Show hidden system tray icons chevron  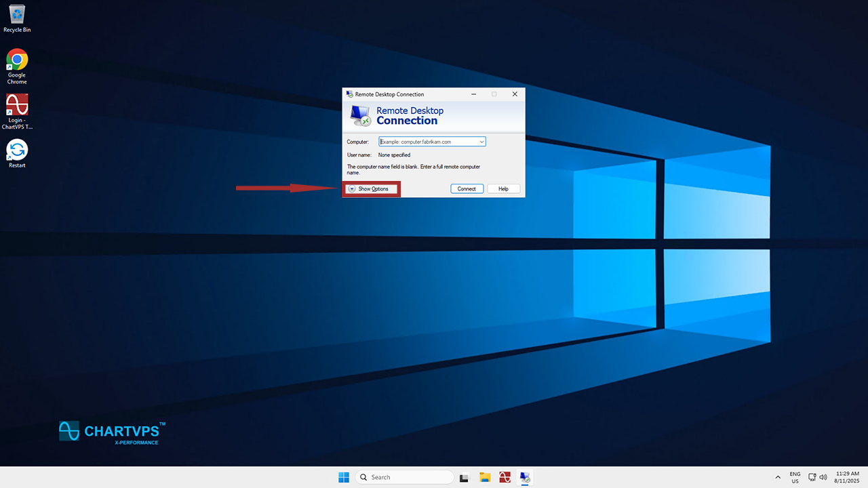pyautogui.click(x=777, y=477)
